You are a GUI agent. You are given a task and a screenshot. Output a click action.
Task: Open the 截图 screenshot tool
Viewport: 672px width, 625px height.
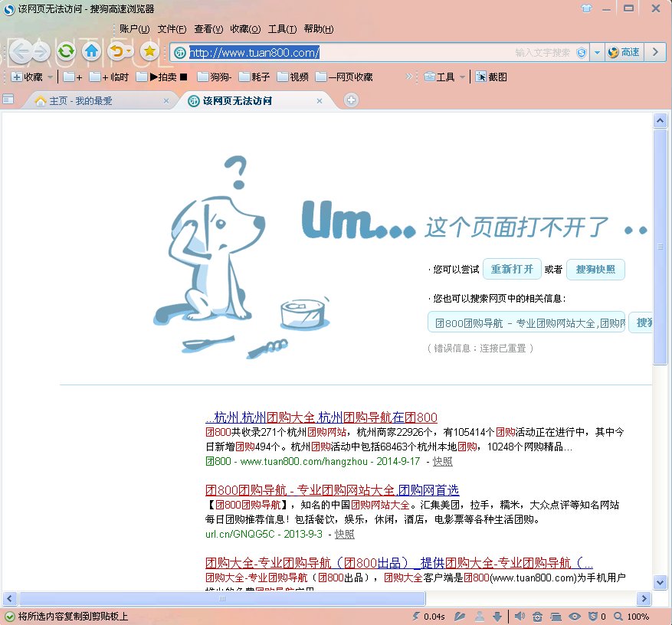(x=491, y=77)
